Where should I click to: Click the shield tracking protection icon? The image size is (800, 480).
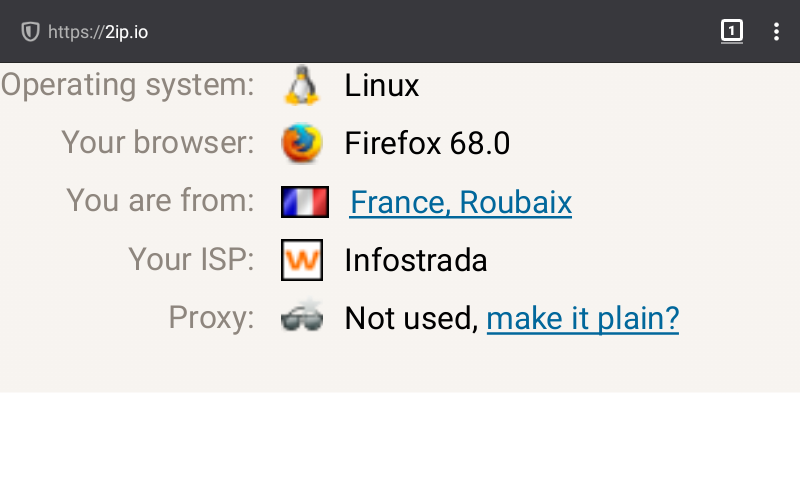click(30, 32)
